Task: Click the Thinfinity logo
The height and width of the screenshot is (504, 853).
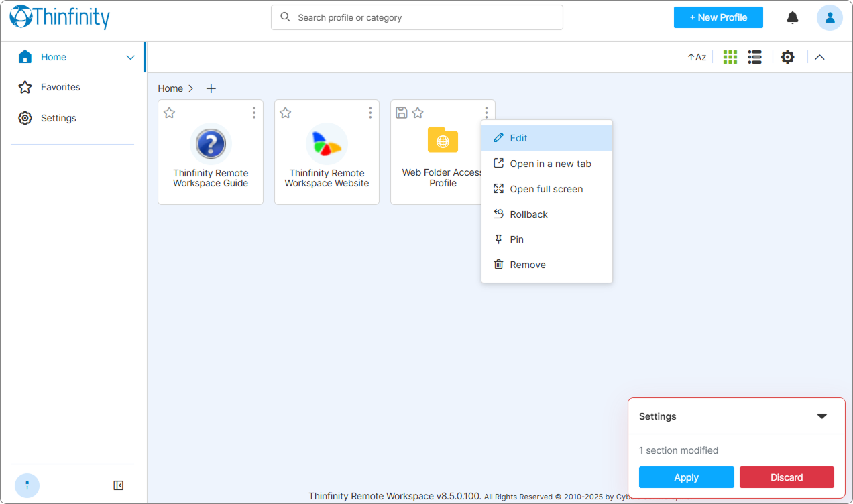Action: pyautogui.click(x=60, y=17)
